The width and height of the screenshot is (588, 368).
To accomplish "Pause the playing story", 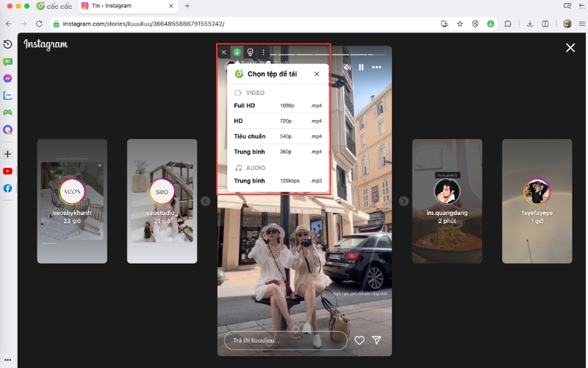I will tap(361, 67).
